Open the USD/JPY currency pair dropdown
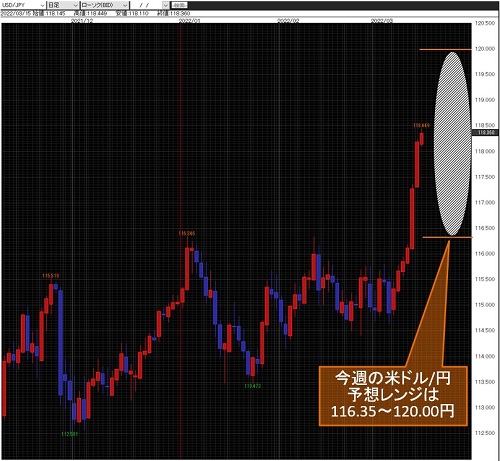This screenshot has width=500, height=461. [23, 5]
